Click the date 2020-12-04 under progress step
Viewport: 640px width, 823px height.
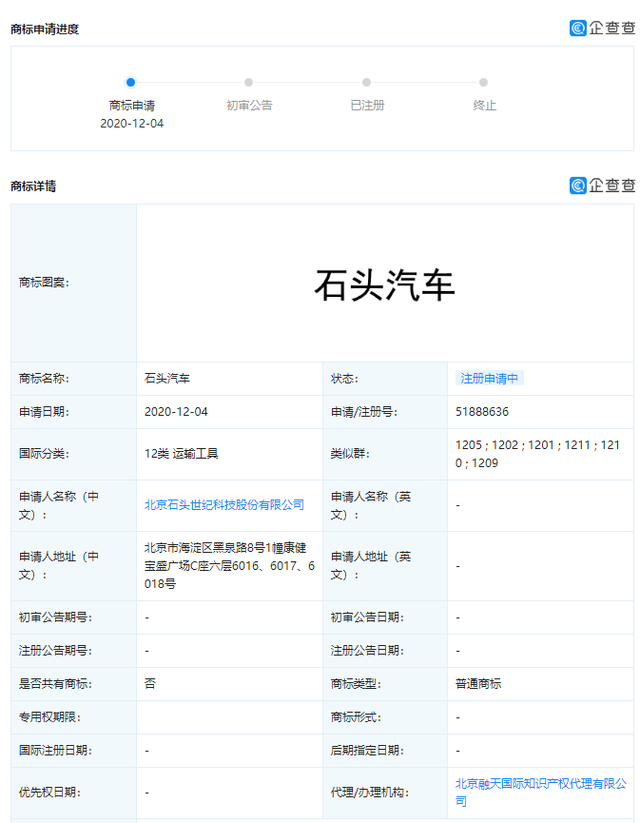tap(132, 123)
